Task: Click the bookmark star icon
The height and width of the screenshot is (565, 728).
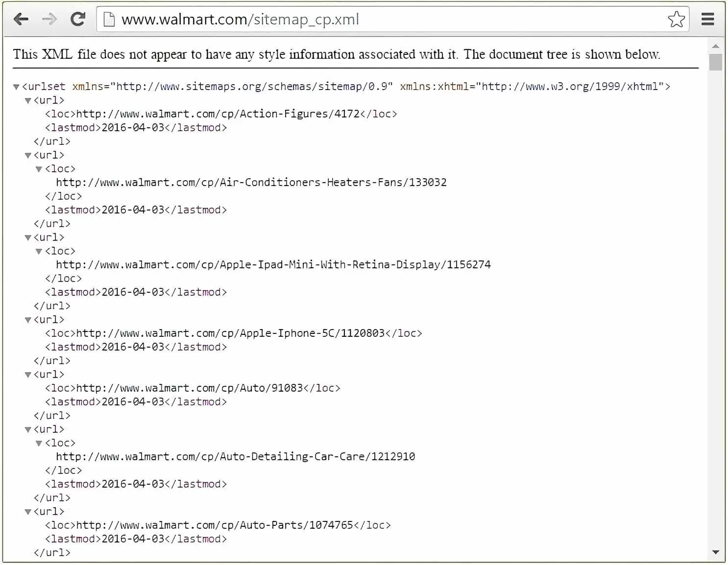Action: (676, 19)
